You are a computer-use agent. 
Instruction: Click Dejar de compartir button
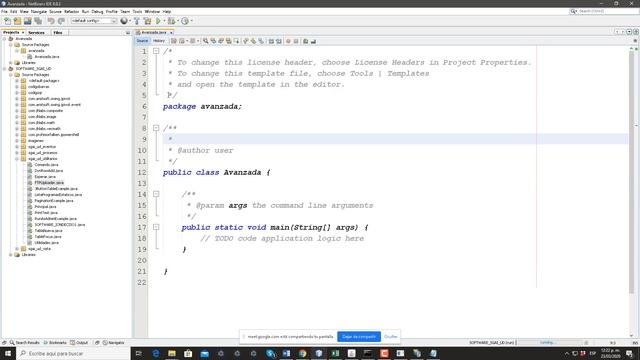tap(359, 337)
